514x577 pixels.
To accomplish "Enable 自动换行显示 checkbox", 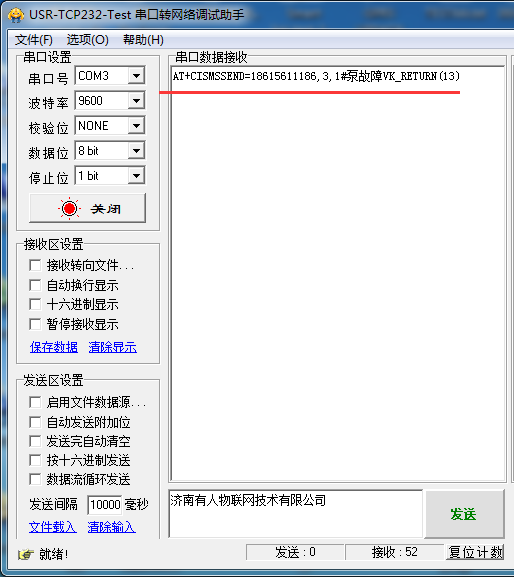I will pos(35,285).
